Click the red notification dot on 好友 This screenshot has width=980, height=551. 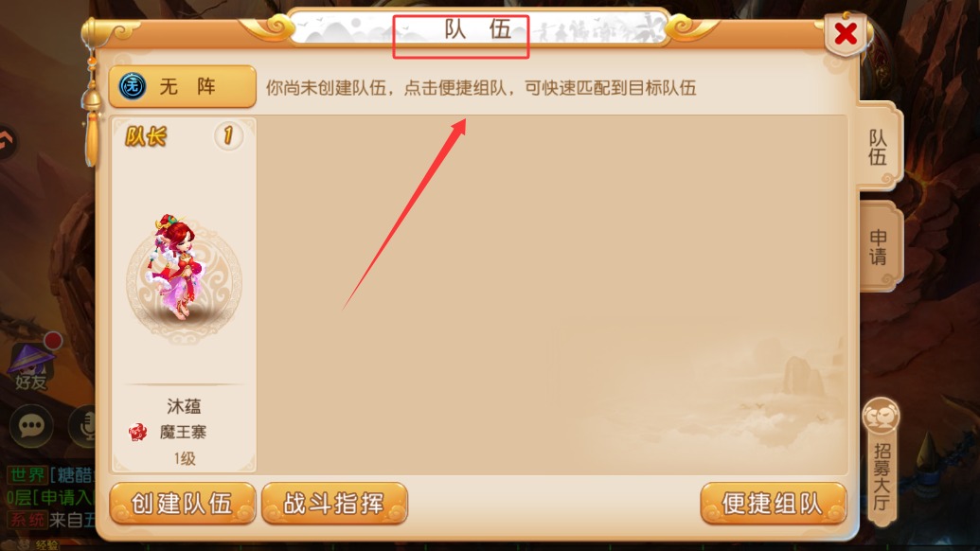[x=52, y=340]
